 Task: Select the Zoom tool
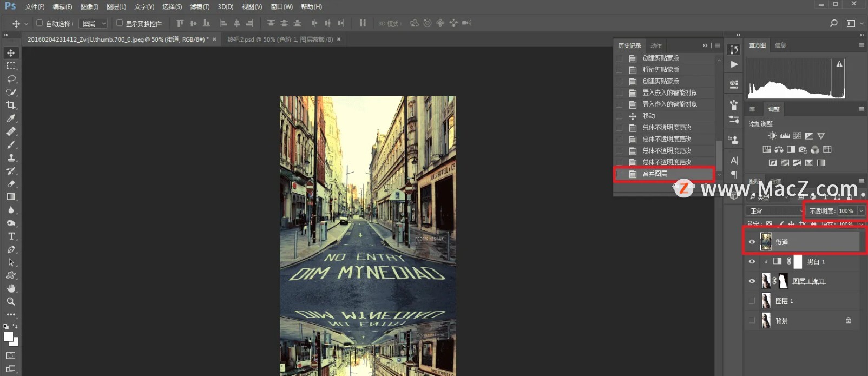point(11,301)
